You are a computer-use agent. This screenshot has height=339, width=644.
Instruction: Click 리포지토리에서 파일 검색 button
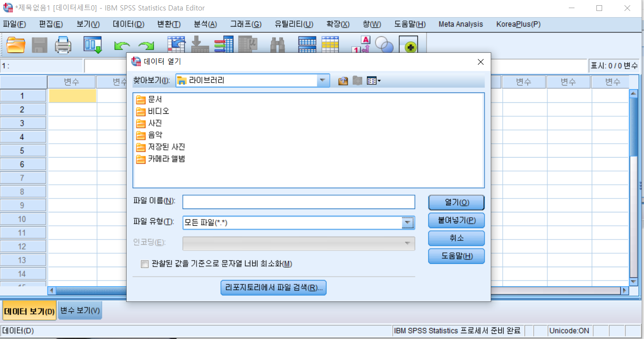coord(274,288)
